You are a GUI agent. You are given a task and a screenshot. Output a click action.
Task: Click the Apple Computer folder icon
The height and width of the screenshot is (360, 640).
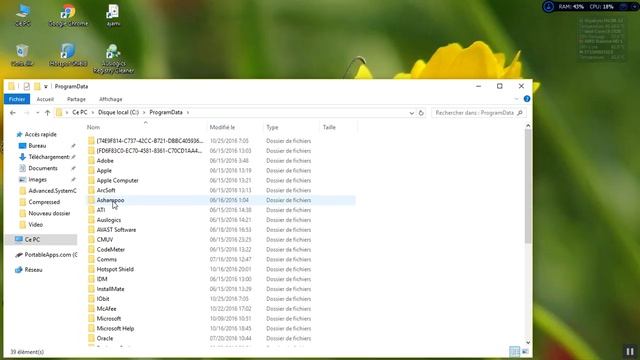[91, 180]
